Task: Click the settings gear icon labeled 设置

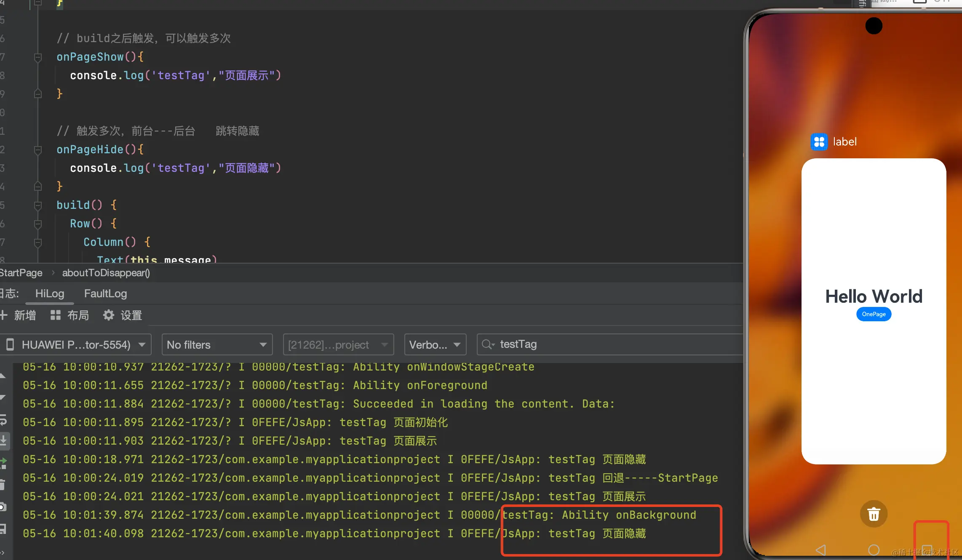Action: (109, 315)
